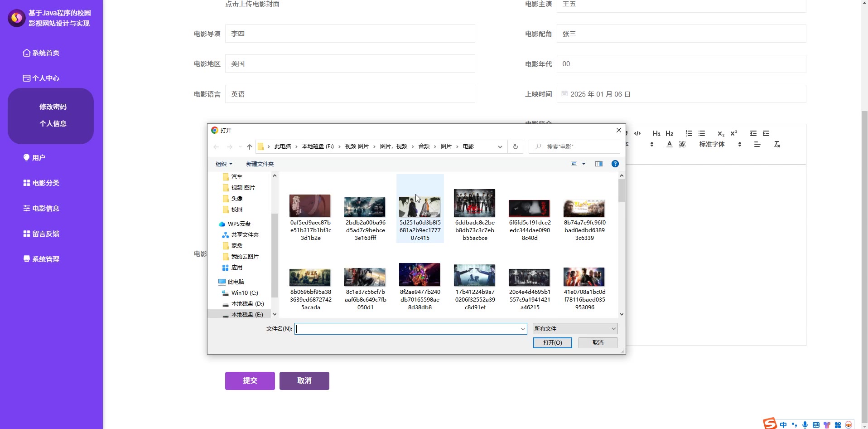The height and width of the screenshot is (429, 868).
Task: Clear text formatting in the editor
Action: [x=777, y=144]
